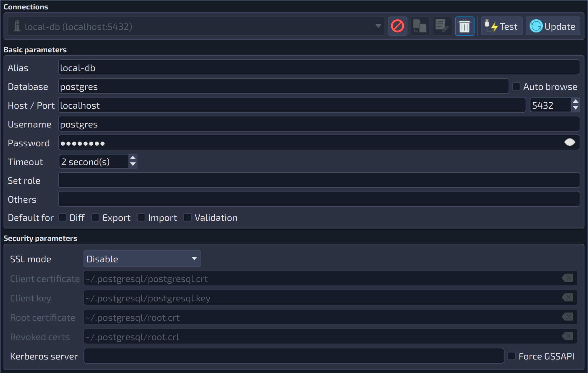Viewport: 588px width, 373px height.
Task: Show password with the eye icon
Action: [x=570, y=142]
